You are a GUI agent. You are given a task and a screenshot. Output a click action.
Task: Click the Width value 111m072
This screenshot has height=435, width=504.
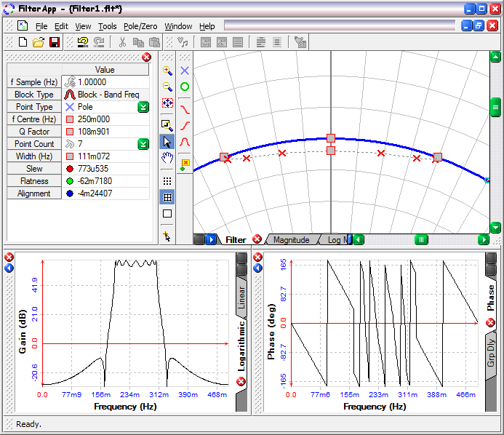94,156
